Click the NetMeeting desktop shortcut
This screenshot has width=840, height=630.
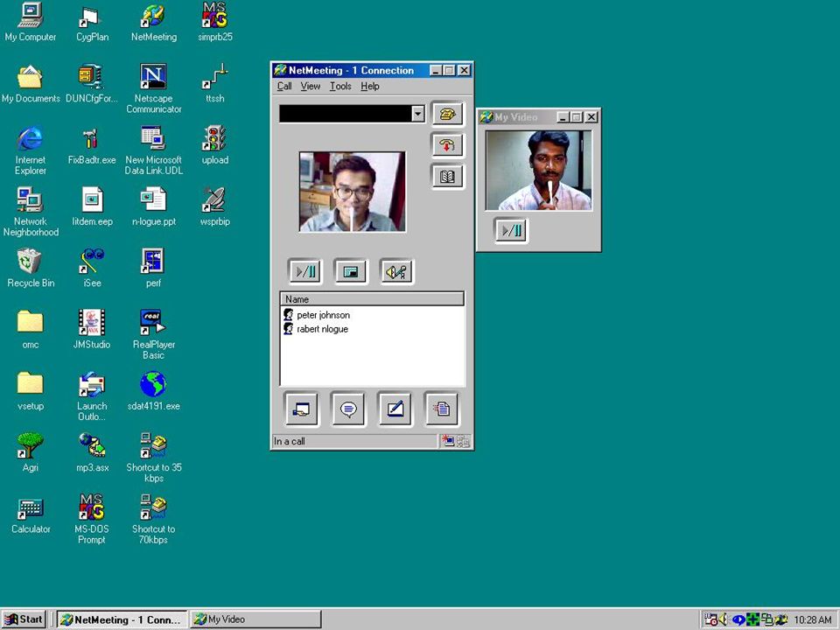[x=154, y=23]
